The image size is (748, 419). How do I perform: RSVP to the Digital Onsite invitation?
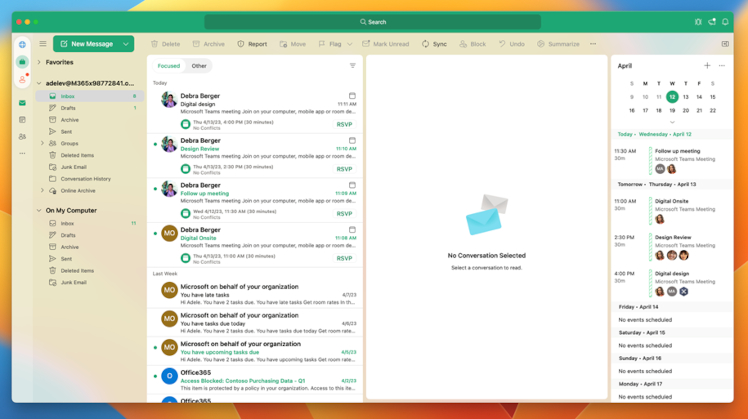coord(344,259)
